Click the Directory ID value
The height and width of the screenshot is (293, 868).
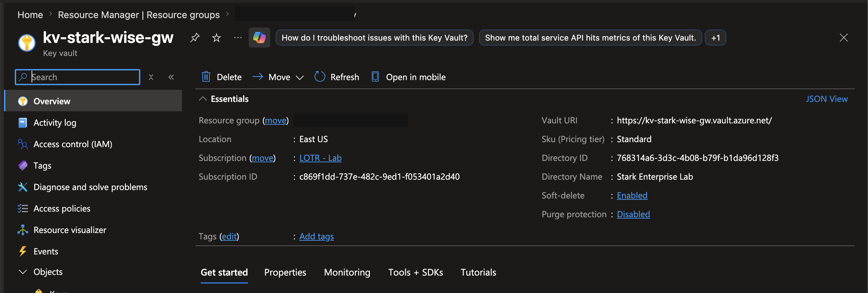pos(697,158)
